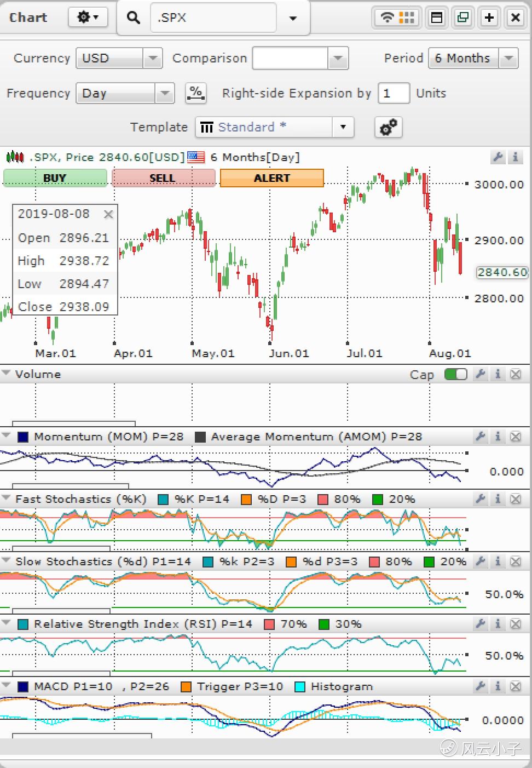Click the template settings gears icon

pos(389,127)
